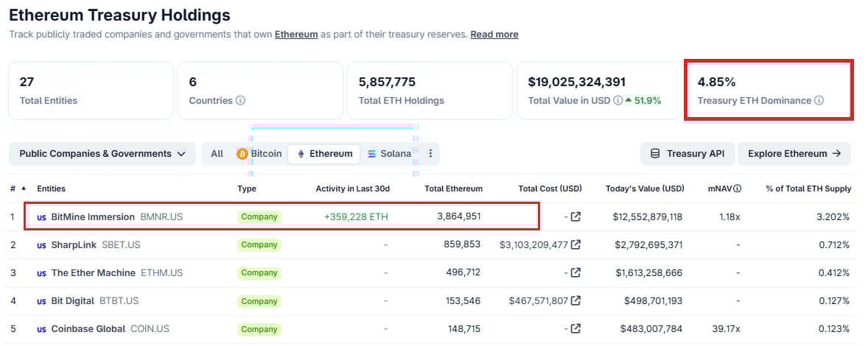Open BitMine Immersion total cost external link

575,216
